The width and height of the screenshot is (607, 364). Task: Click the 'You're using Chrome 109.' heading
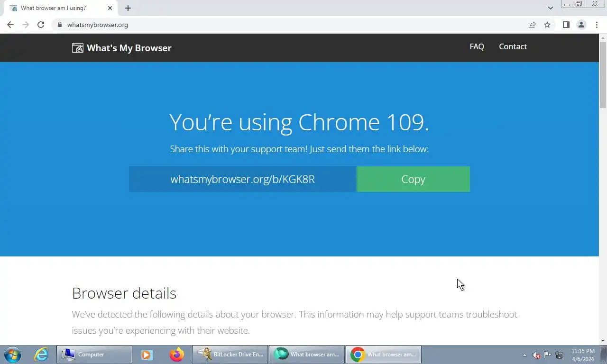[299, 122]
